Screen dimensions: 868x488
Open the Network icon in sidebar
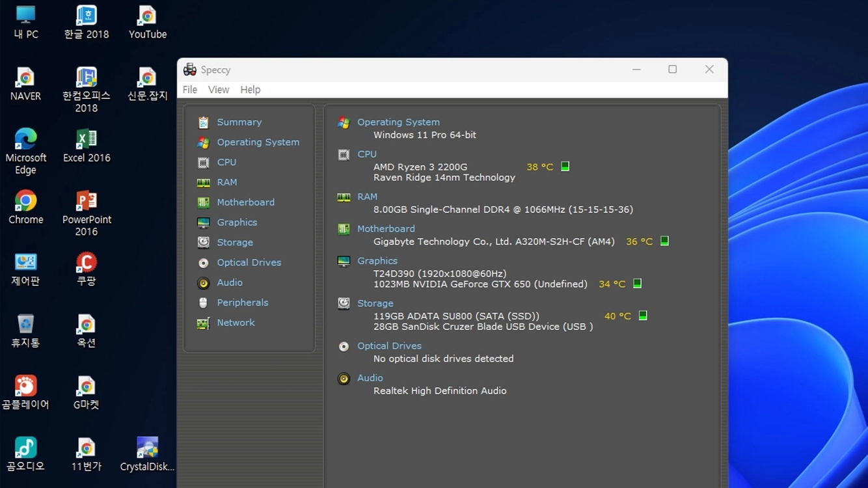click(204, 323)
